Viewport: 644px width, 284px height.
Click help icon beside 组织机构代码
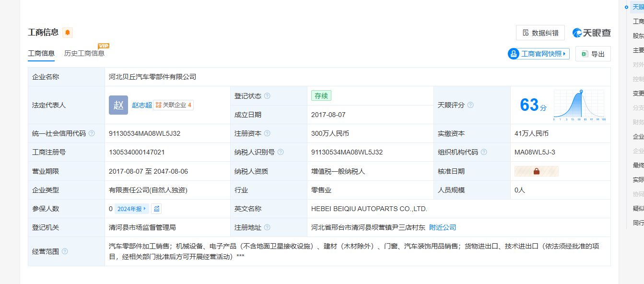click(x=484, y=152)
